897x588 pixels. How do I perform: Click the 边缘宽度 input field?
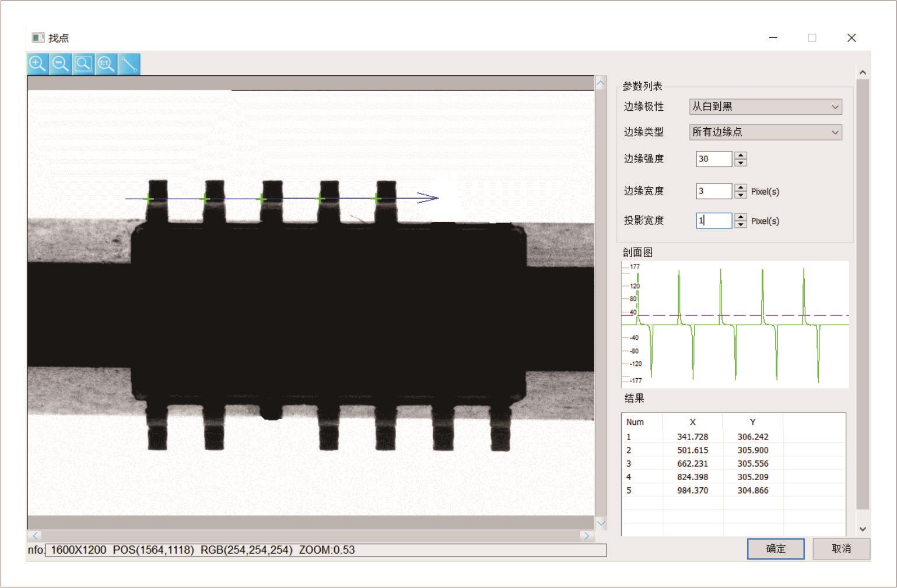(713, 191)
